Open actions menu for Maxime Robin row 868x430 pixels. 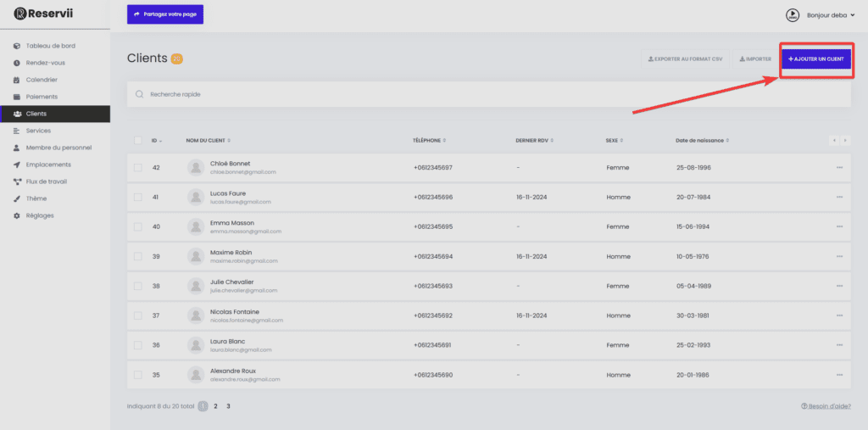[839, 256]
